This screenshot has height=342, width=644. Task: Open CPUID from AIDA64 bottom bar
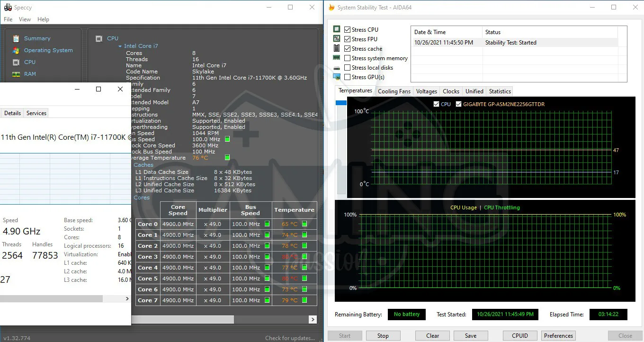coord(520,336)
